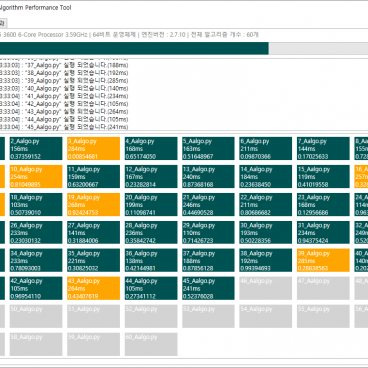
Task: Click the execution progress bar
Action: [184, 48]
